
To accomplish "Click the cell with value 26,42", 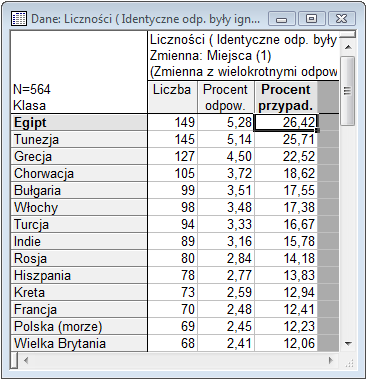I will [286, 123].
